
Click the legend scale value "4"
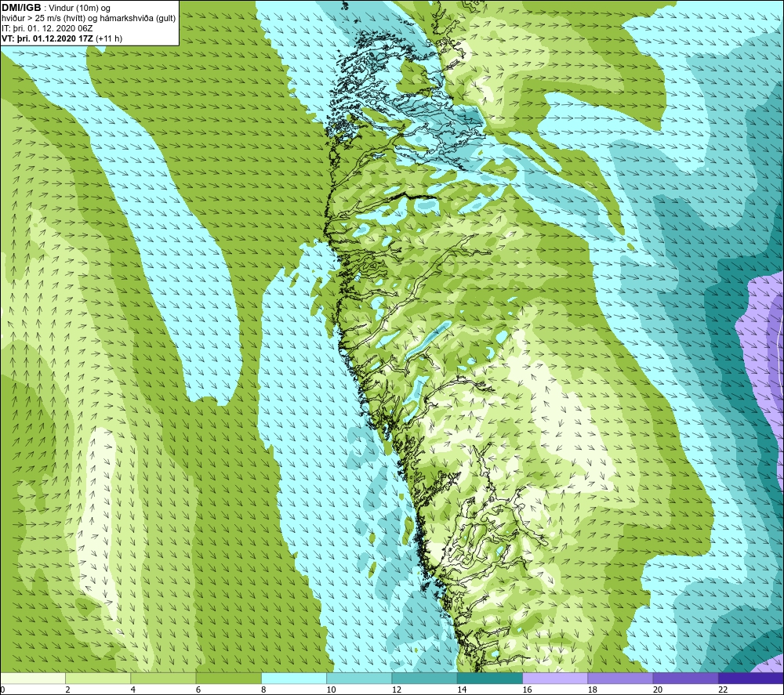tap(133, 690)
